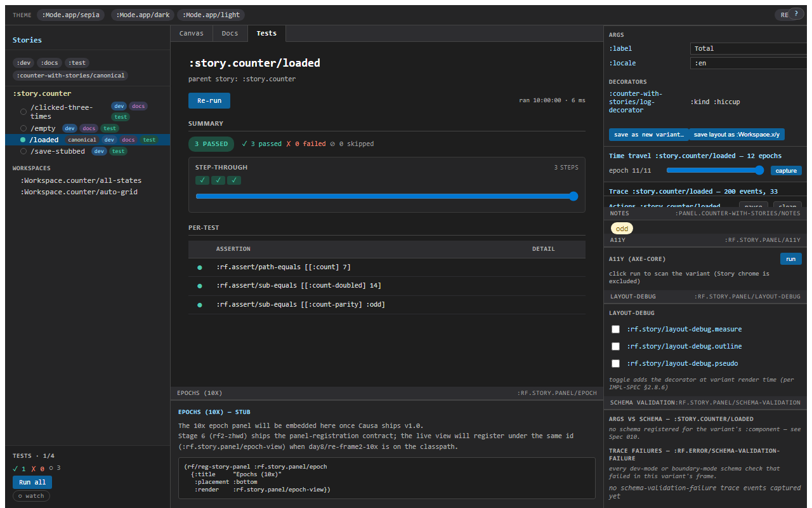
Task: Click the 3 PASSED summary badge
Action: coord(211,144)
